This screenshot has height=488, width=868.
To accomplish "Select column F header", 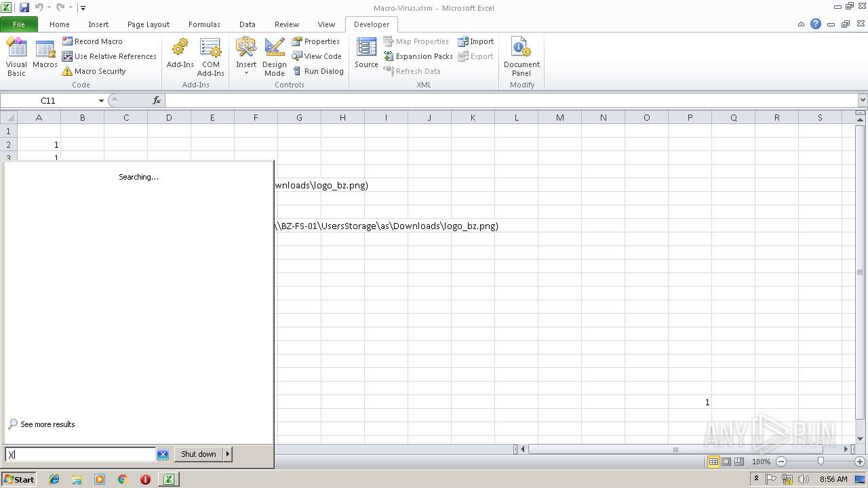I will click(x=256, y=117).
